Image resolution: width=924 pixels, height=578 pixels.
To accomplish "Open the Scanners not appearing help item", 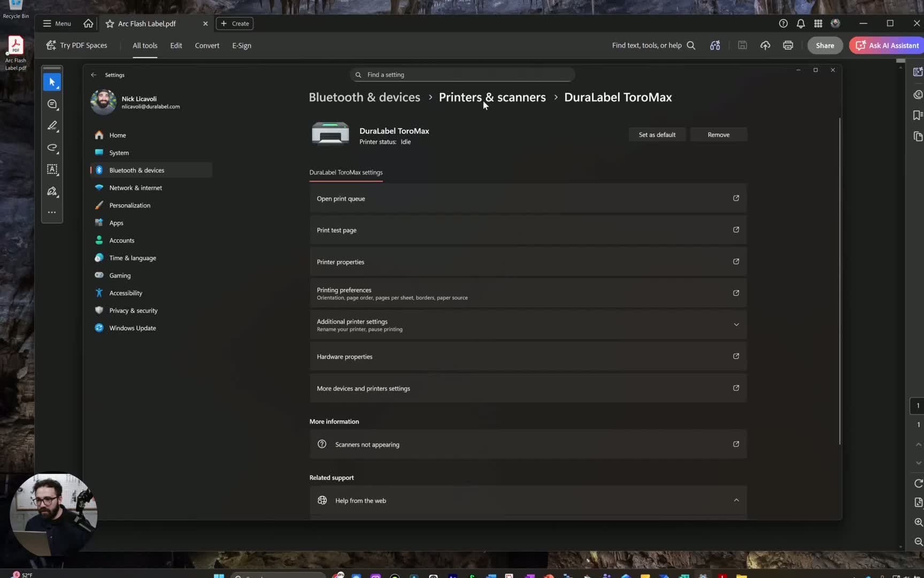I will click(528, 444).
